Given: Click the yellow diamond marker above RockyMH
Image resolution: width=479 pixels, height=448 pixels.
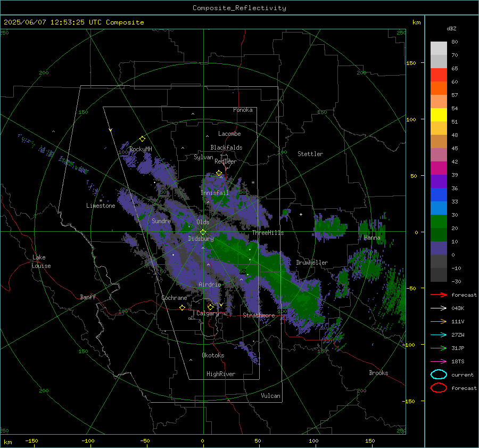Looking at the screenshot, I should click(x=142, y=139).
